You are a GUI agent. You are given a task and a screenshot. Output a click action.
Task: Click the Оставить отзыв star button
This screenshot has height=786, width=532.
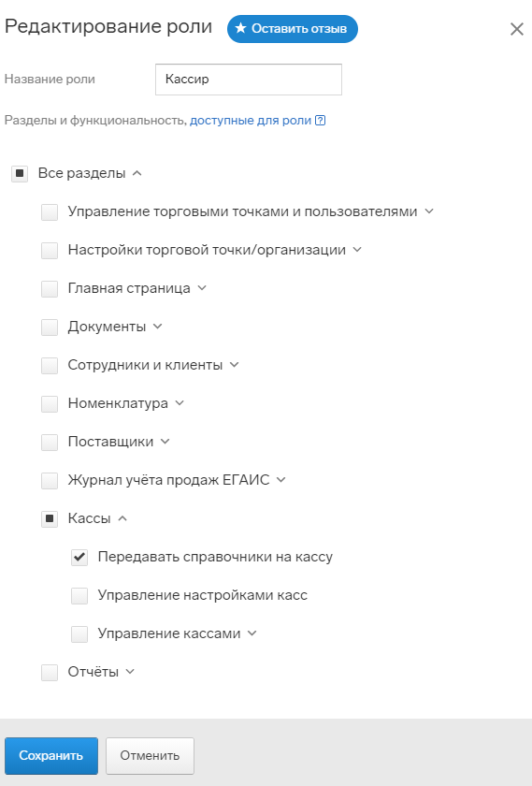pos(293,29)
